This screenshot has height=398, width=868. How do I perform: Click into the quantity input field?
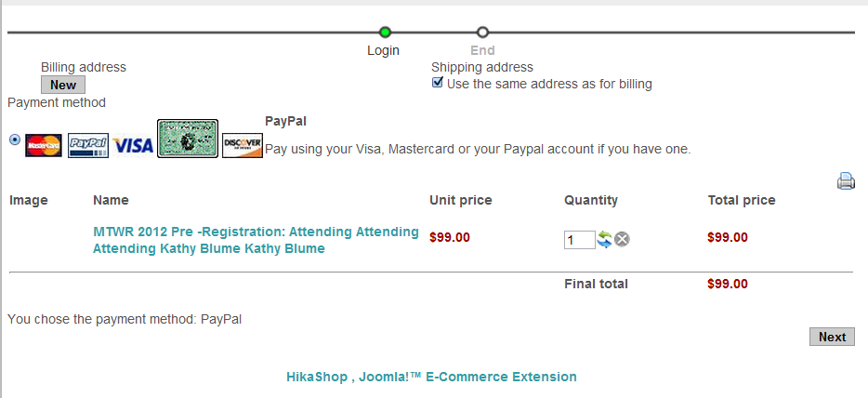pos(579,240)
